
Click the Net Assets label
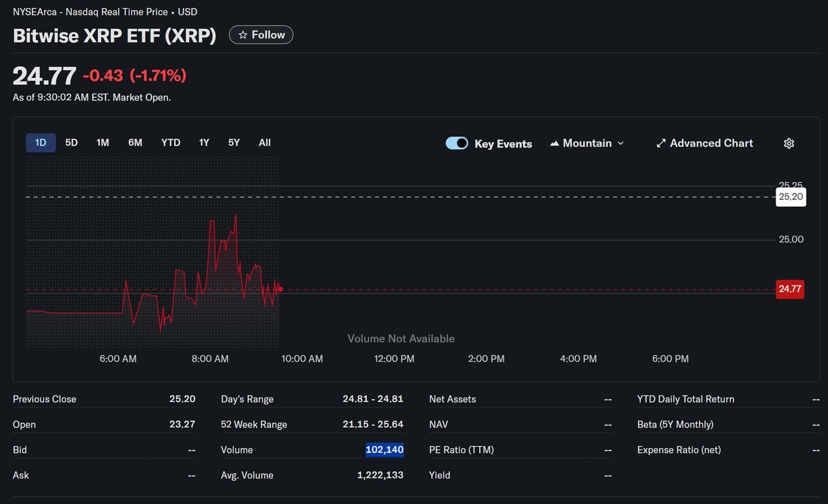453,399
